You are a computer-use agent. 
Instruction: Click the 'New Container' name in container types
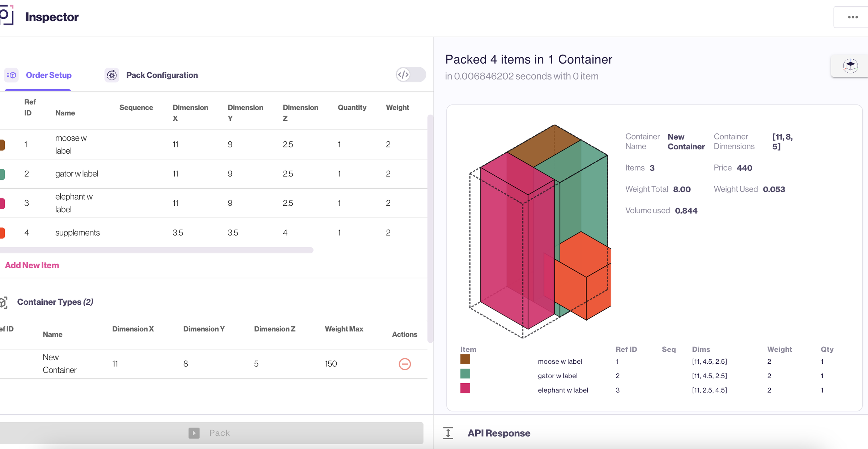pyautogui.click(x=59, y=364)
